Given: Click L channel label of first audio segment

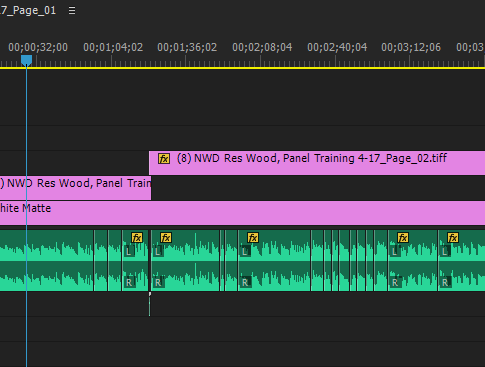Looking at the screenshot, I should pos(129,251).
